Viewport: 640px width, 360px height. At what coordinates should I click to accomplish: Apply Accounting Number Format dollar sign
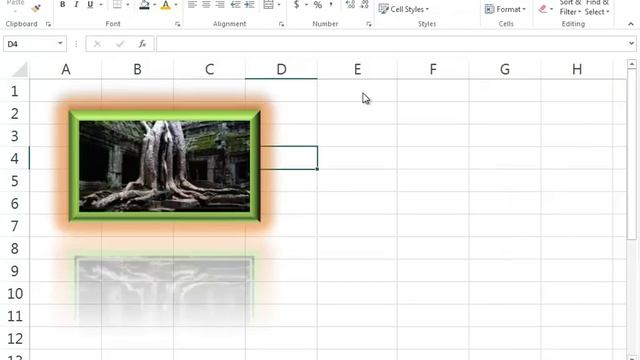297,4
